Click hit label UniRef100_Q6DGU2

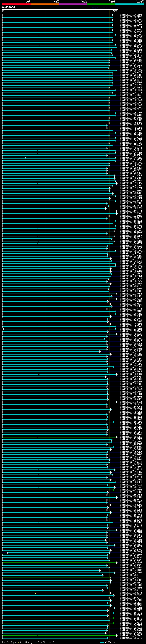tap(131, 75)
